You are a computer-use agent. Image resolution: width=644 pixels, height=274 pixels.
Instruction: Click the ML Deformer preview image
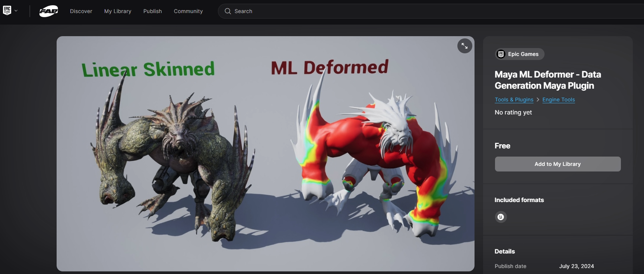[x=266, y=154]
